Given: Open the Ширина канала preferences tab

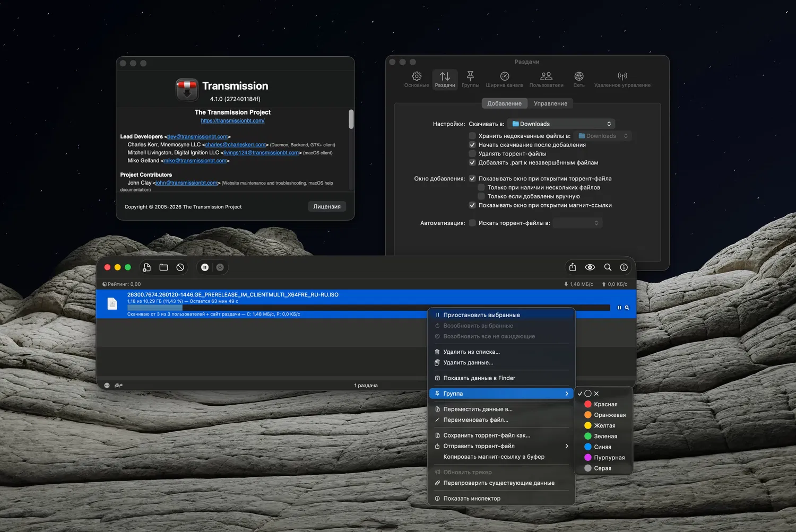Looking at the screenshot, I should (505, 80).
